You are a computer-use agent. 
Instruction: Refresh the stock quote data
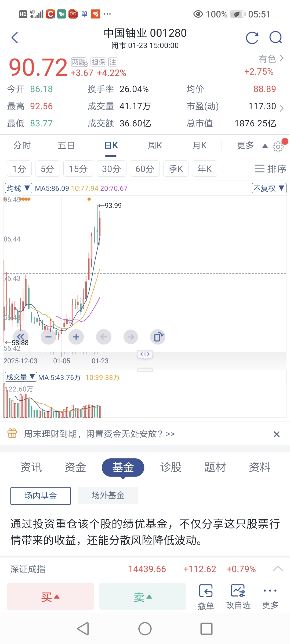[252, 38]
